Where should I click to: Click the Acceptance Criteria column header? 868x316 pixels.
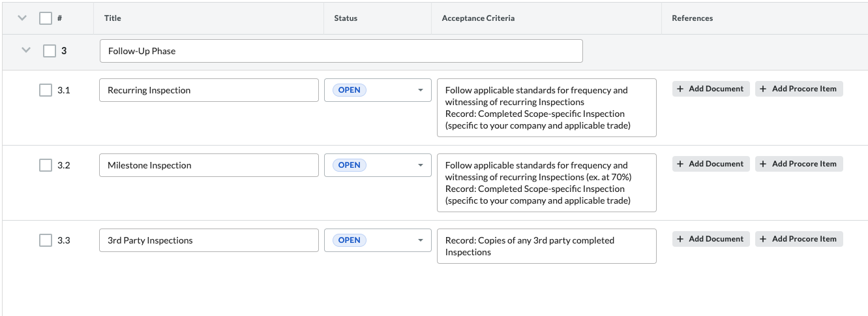click(478, 18)
